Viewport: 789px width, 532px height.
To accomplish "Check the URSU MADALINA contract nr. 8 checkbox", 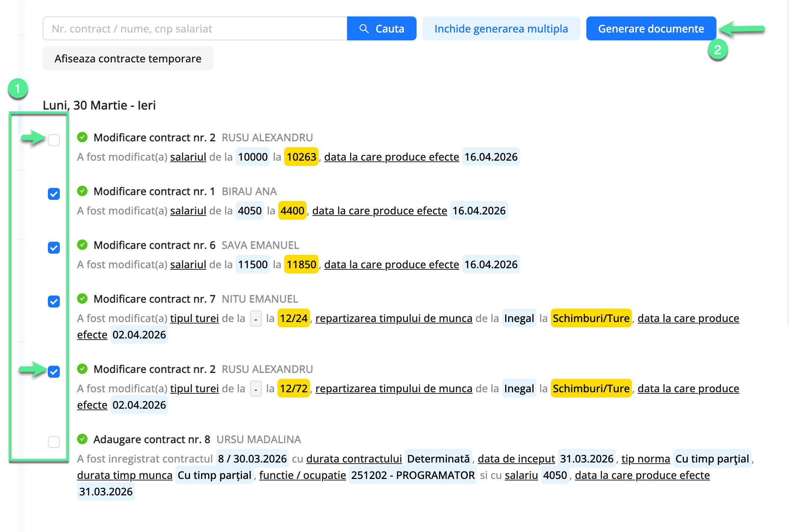I will [54, 442].
